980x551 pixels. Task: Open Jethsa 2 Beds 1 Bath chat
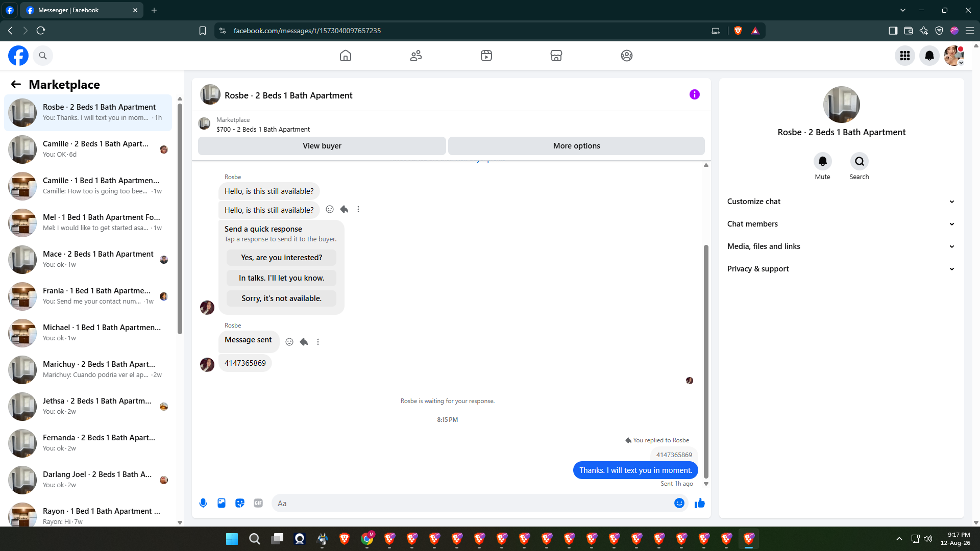[x=88, y=406]
